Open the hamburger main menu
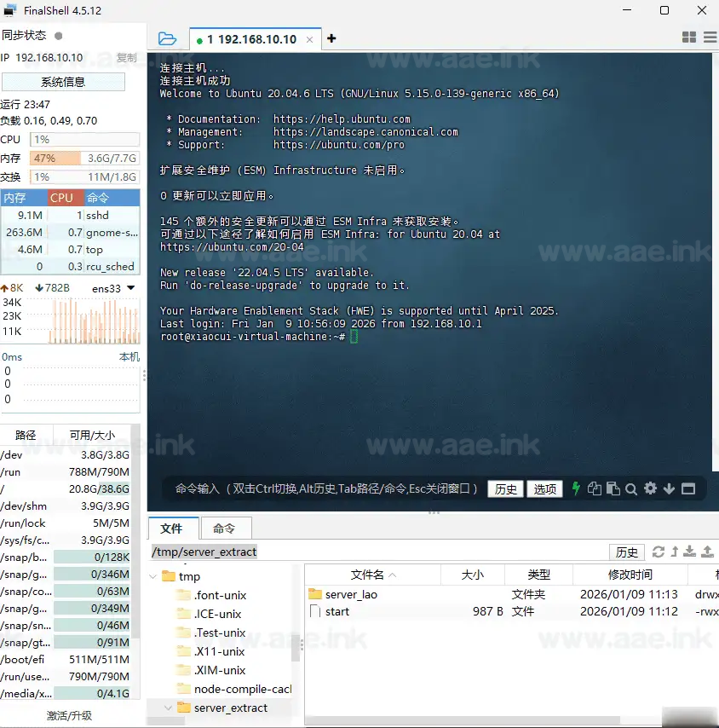This screenshot has height=728, width=719. click(710, 38)
